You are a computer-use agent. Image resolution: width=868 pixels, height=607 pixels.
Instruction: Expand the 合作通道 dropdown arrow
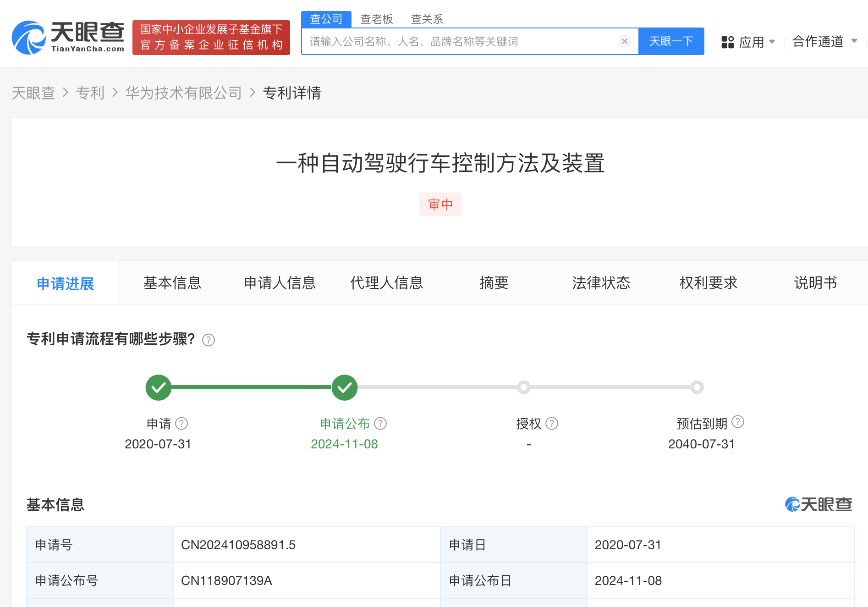pyautogui.click(x=854, y=41)
